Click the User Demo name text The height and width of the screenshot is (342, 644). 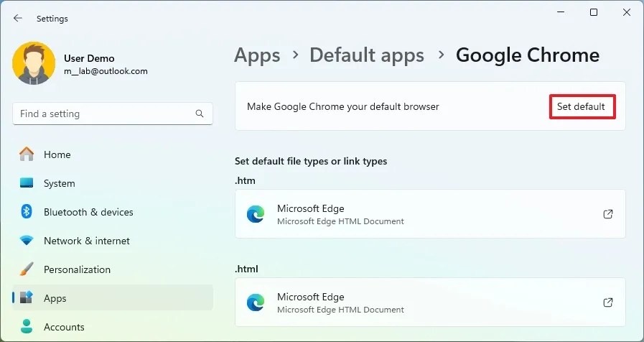(x=89, y=58)
